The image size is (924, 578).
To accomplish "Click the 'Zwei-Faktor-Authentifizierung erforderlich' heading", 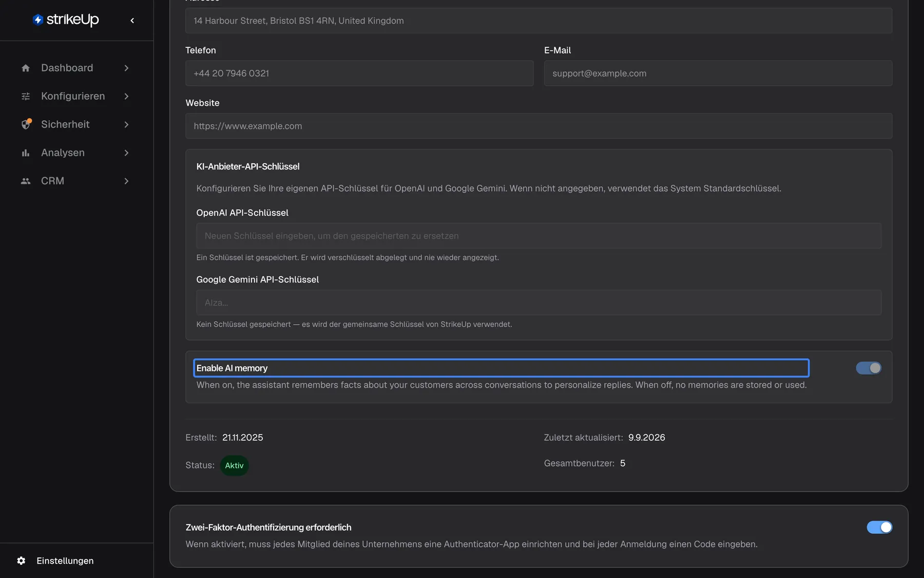I will [x=268, y=527].
